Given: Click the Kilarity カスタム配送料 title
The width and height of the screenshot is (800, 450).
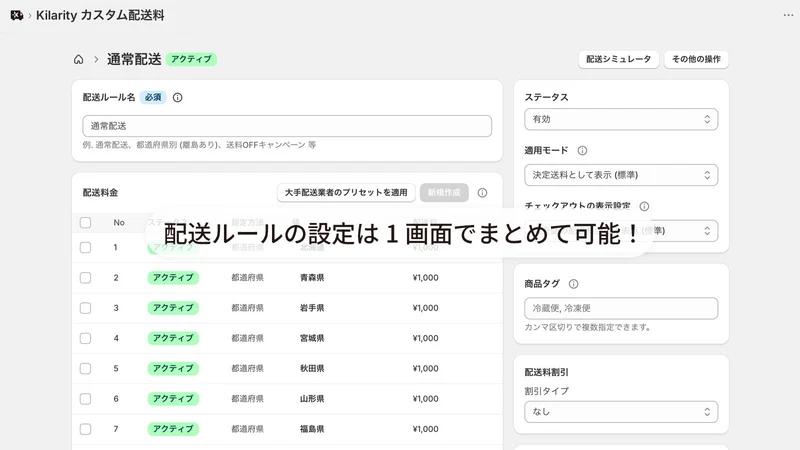Looking at the screenshot, I should (100, 15).
